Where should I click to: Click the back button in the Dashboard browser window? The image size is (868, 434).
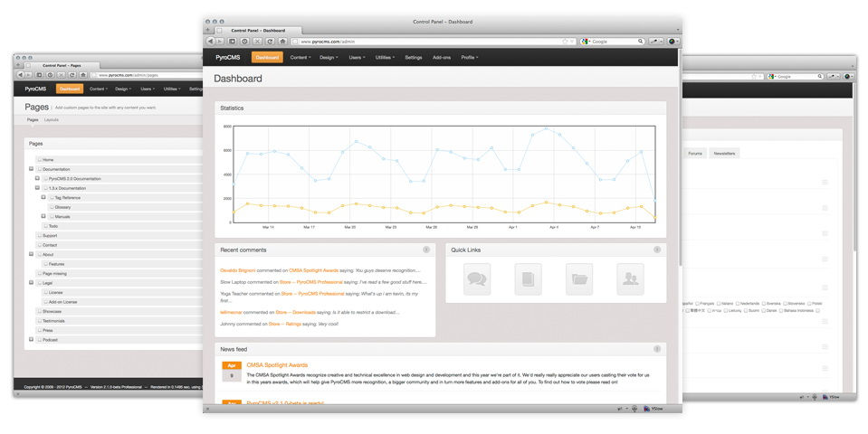[210, 42]
